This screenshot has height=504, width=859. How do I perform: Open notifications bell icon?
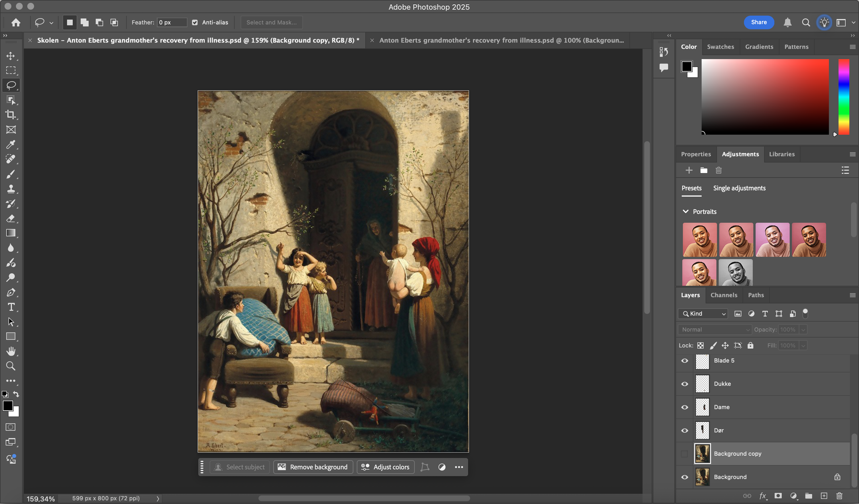coord(787,22)
